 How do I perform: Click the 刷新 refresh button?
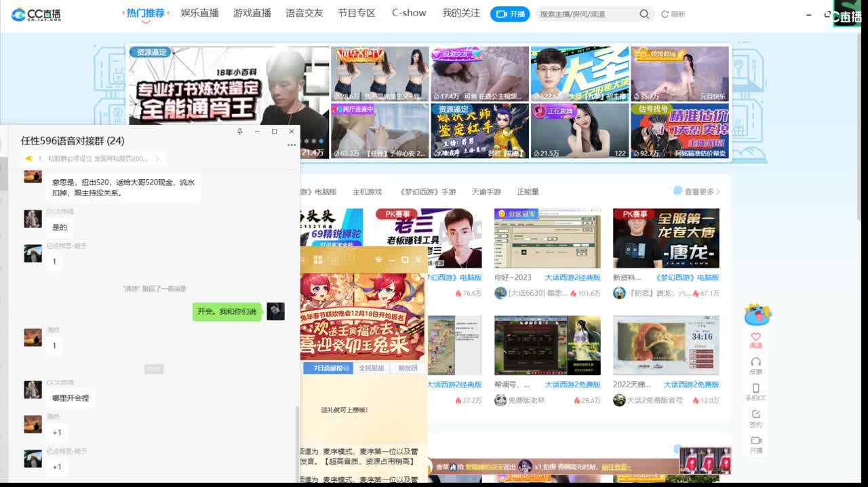tap(673, 14)
